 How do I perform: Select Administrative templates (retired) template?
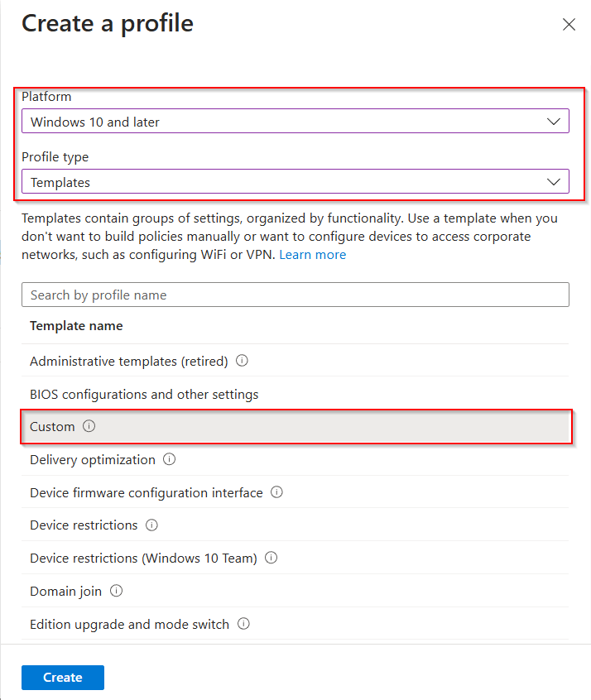point(128,361)
